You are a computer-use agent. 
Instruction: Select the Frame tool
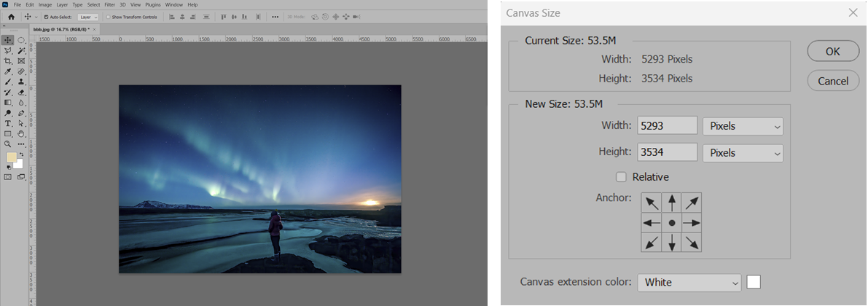tap(21, 61)
